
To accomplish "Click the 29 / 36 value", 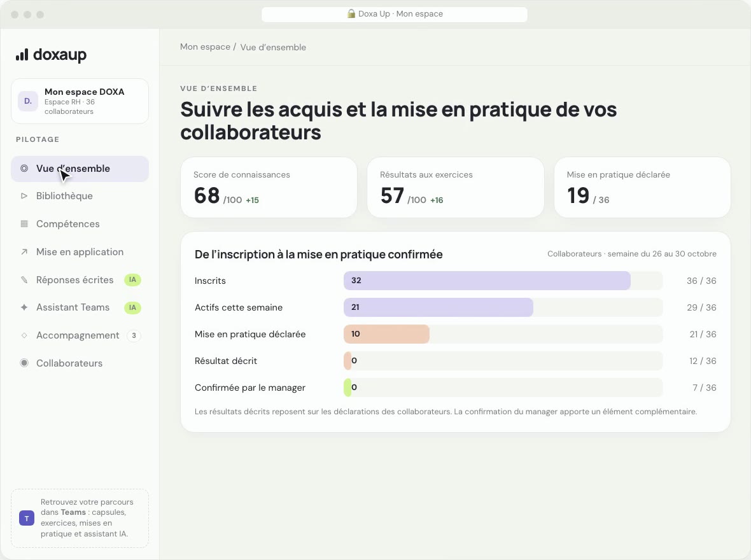I will click(701, 307).
